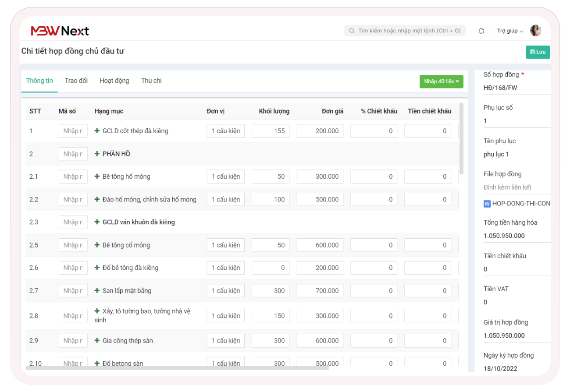Screen dimensions: 570x392
Task: Click the MBW Next logo
Action: pos(60,31)
